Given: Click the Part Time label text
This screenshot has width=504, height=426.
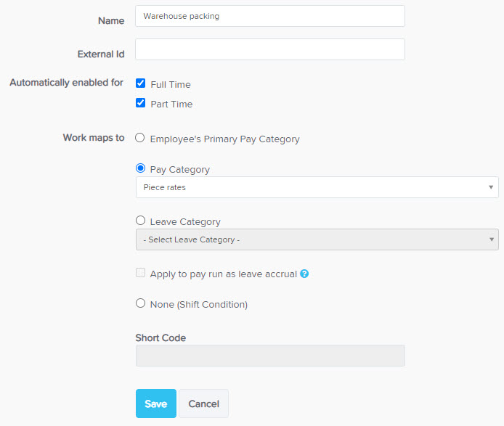Looking at the screenshot, I should coord(171,104).
